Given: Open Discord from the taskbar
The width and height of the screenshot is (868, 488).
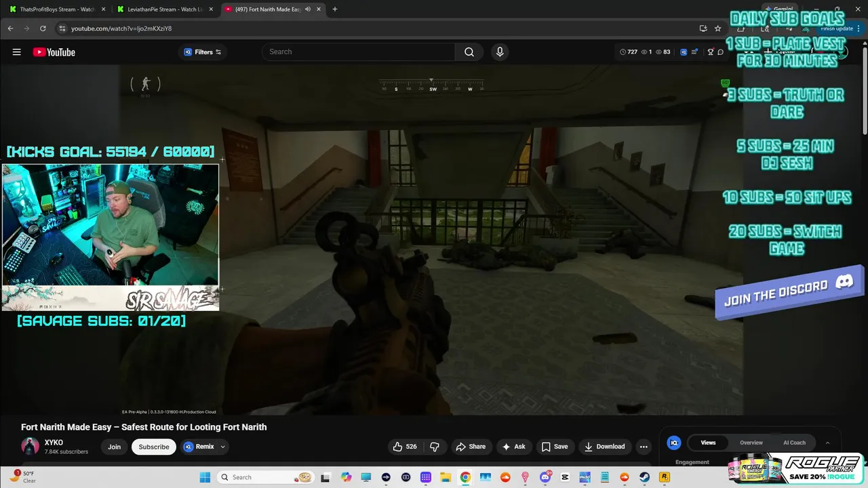Looking at the screenshot, I should (x=545, y=477).
